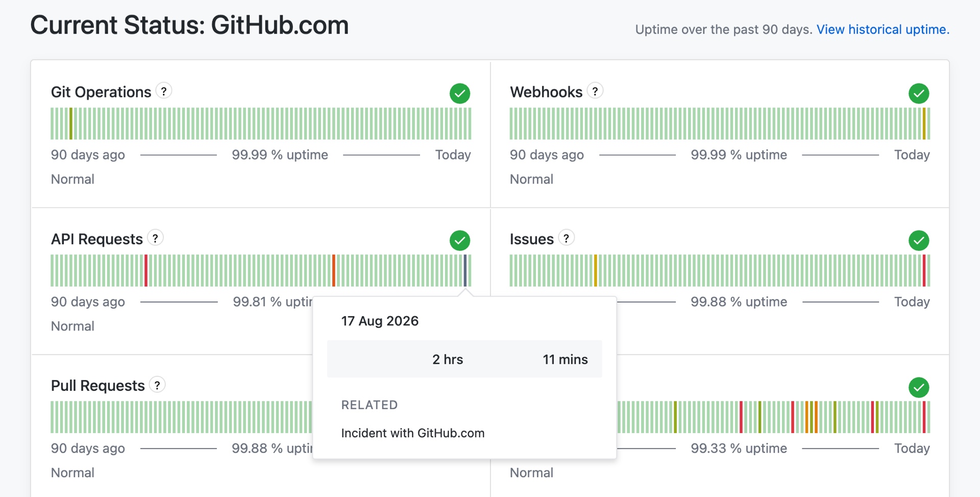
Task: Click the Git Operations green checkmark status icon
Action: tap(460, 93)
